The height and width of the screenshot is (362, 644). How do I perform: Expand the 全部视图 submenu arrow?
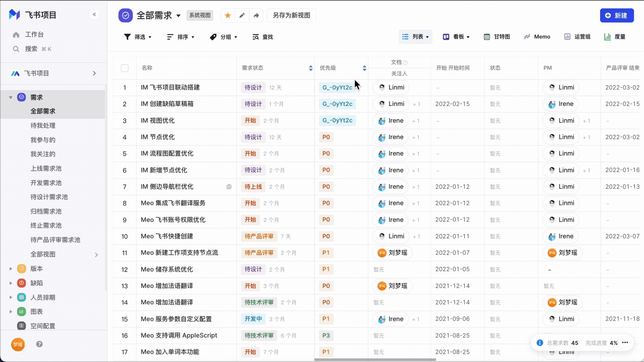click(x=96, y=255)
